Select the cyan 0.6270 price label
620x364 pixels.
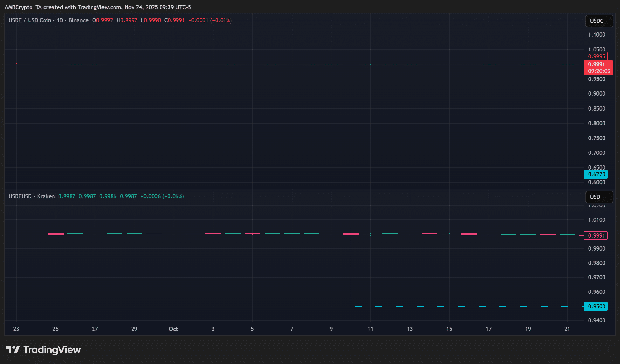point(596,174)
